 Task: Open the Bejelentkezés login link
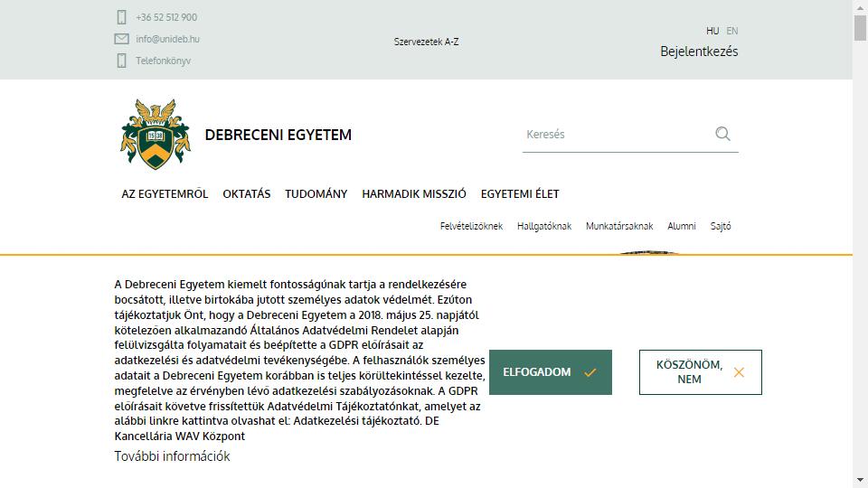pyautogui.click(x=699, y=52)
